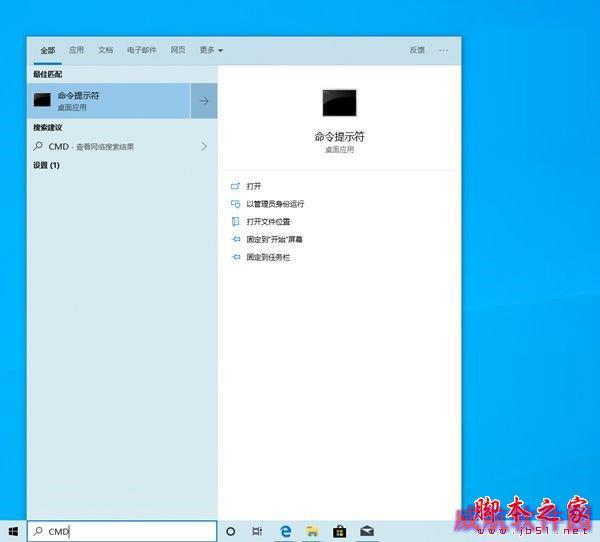Screen dimensions: 600x542
Task: Click the Cortana circle icon
Action: point(231,531)
